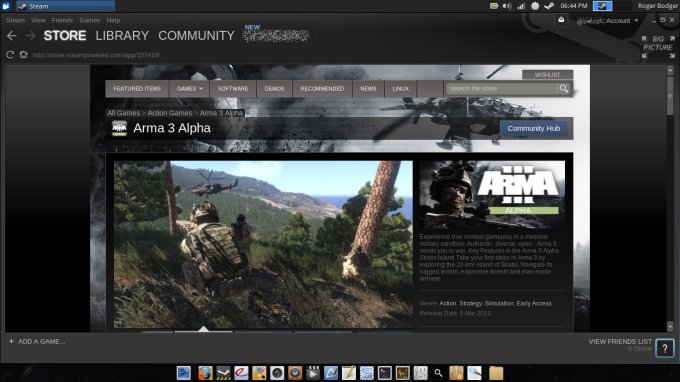Viewport: 680px width, 382px height.
Task: Expand the GAMES dropdown in store nav
Action: click(x=190, y=88)
